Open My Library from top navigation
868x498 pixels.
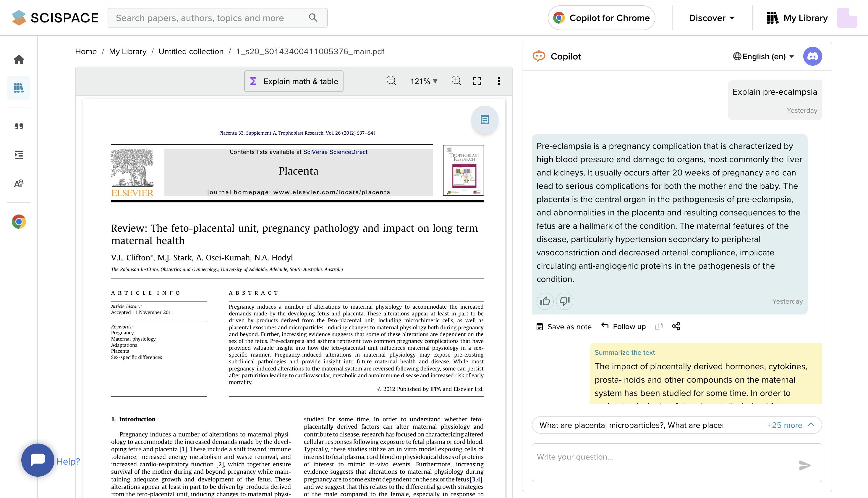point(797,18)
